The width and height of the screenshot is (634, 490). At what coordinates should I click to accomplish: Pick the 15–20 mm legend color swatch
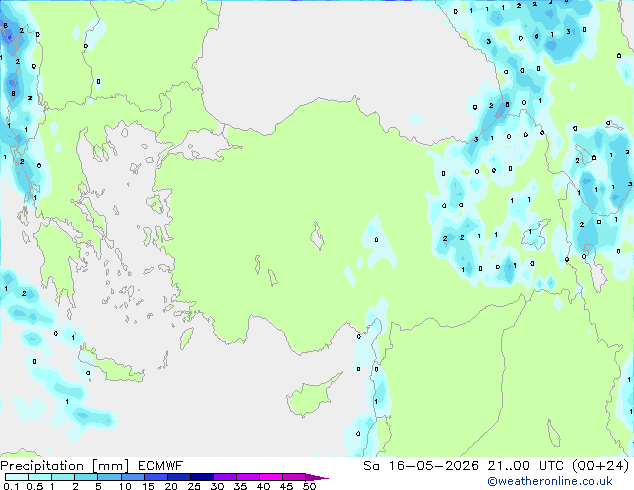pos(155,477)
